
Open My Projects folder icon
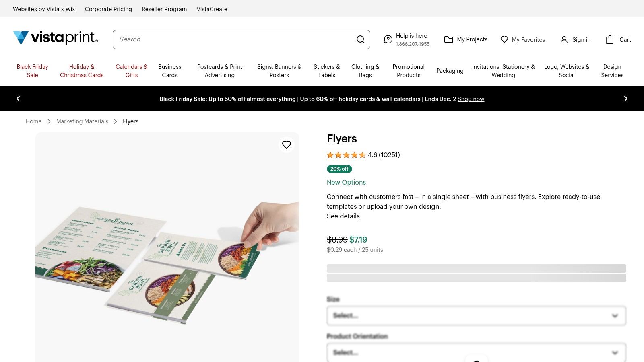click(449, 39)
